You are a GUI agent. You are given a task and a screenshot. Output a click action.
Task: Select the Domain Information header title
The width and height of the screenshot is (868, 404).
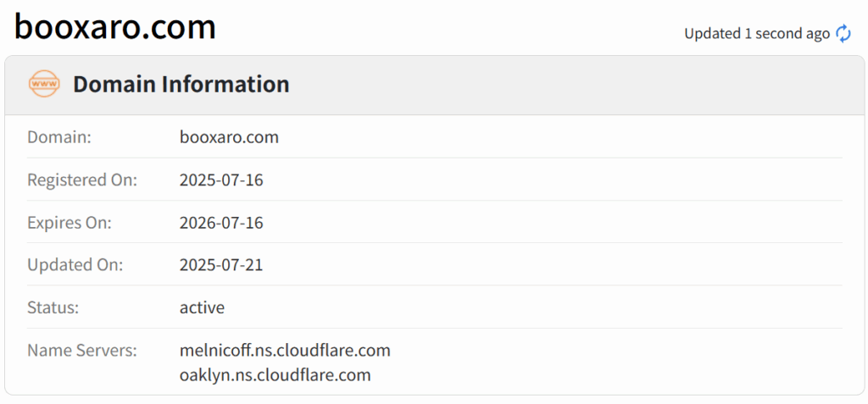pyautogui.click(x=181, y=85)
